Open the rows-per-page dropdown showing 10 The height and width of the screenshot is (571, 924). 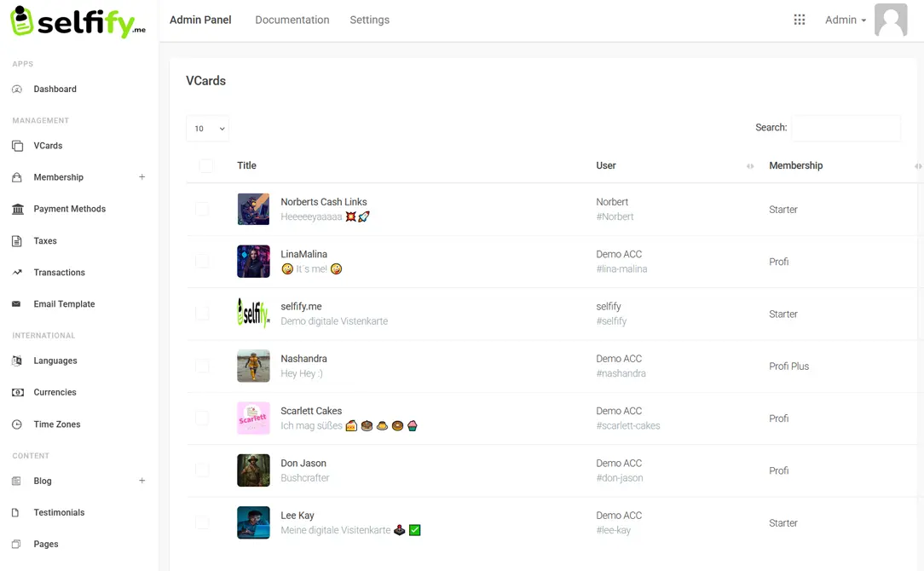point(207,129)
